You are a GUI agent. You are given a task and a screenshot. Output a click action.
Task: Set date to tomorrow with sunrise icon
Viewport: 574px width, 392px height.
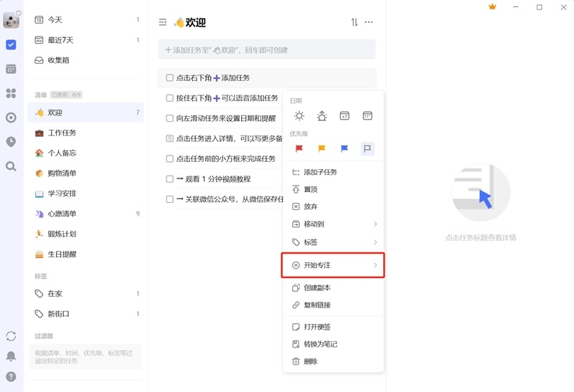click(321, 116)
